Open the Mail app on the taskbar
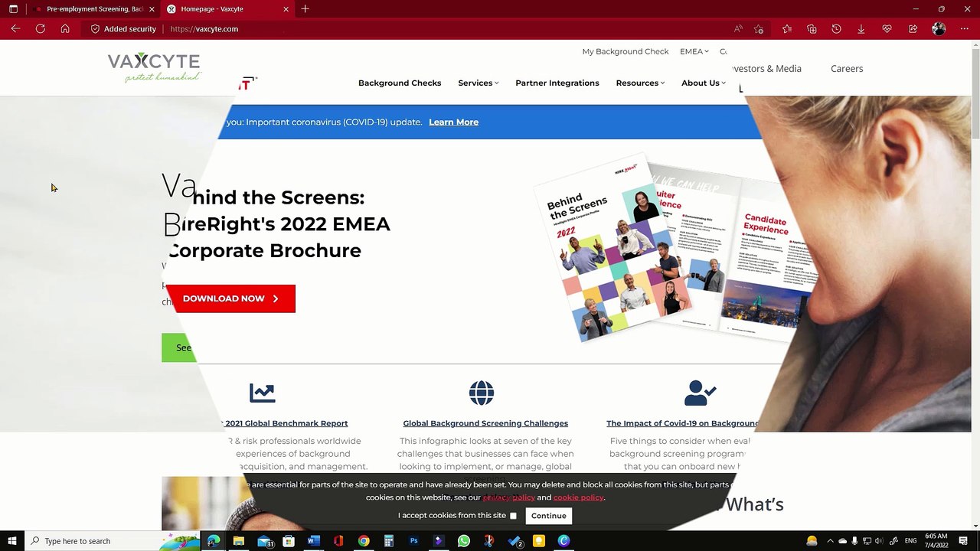The image size is (980, 551). pos(265,541)
